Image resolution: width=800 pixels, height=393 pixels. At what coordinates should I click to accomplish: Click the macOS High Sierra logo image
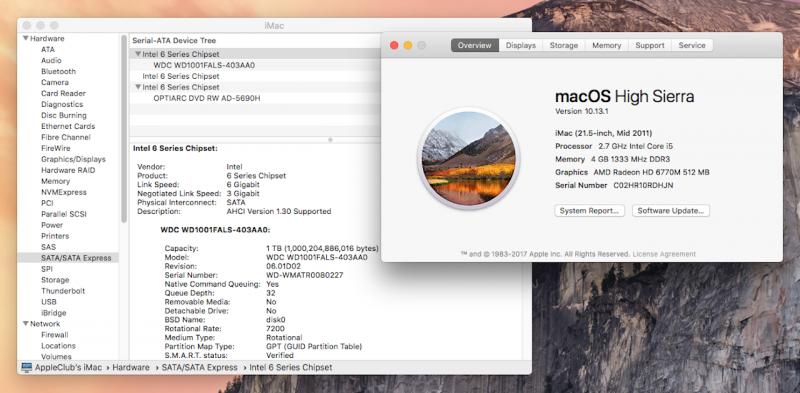coord(468,159)
